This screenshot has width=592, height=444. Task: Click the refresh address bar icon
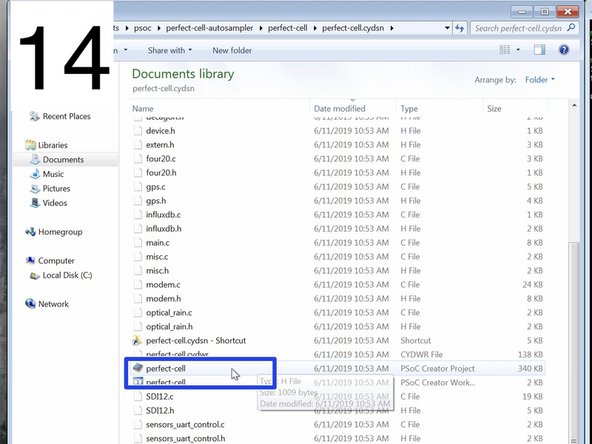tap(459, 28)
